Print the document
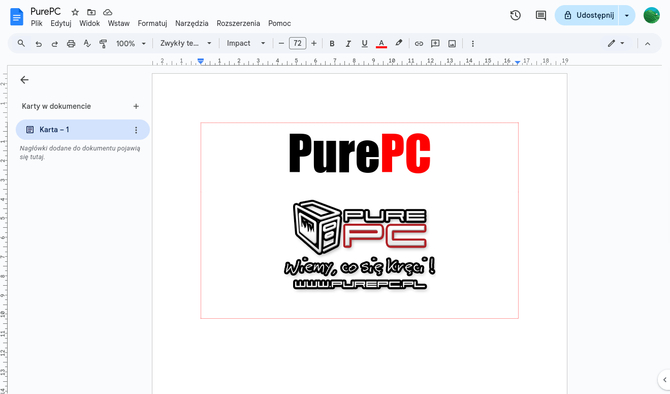670x394 pixels. [x=71, y=44]
